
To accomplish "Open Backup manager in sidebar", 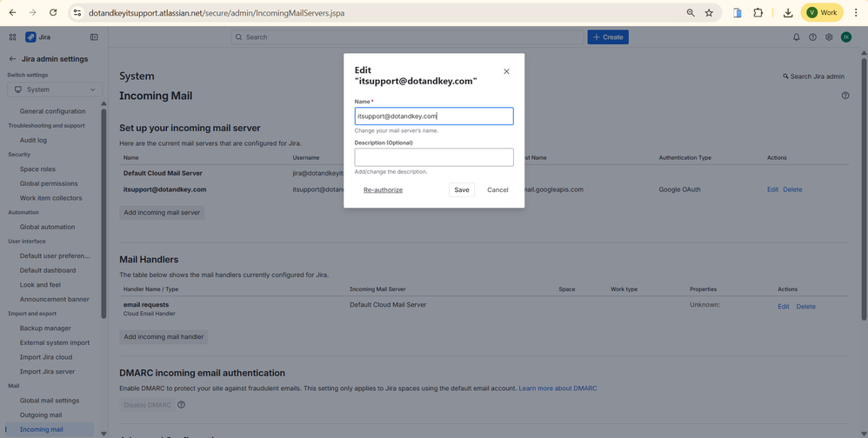I will (45, 328).
